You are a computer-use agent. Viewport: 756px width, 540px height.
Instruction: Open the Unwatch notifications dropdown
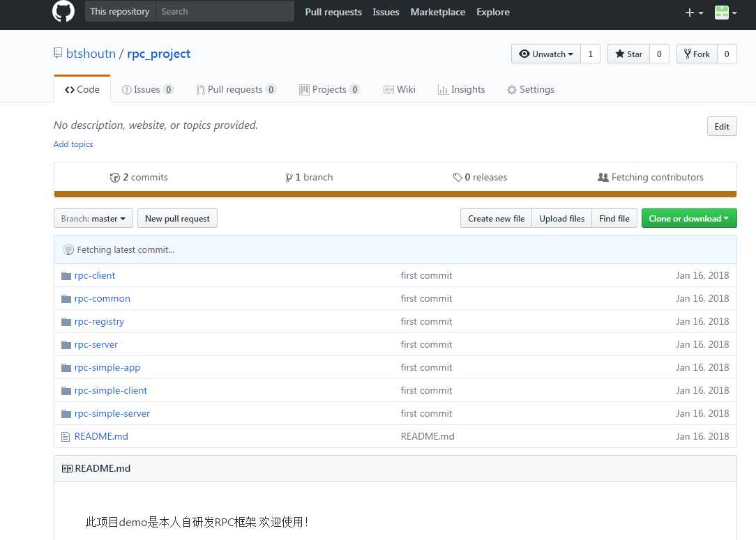(546, 54)
